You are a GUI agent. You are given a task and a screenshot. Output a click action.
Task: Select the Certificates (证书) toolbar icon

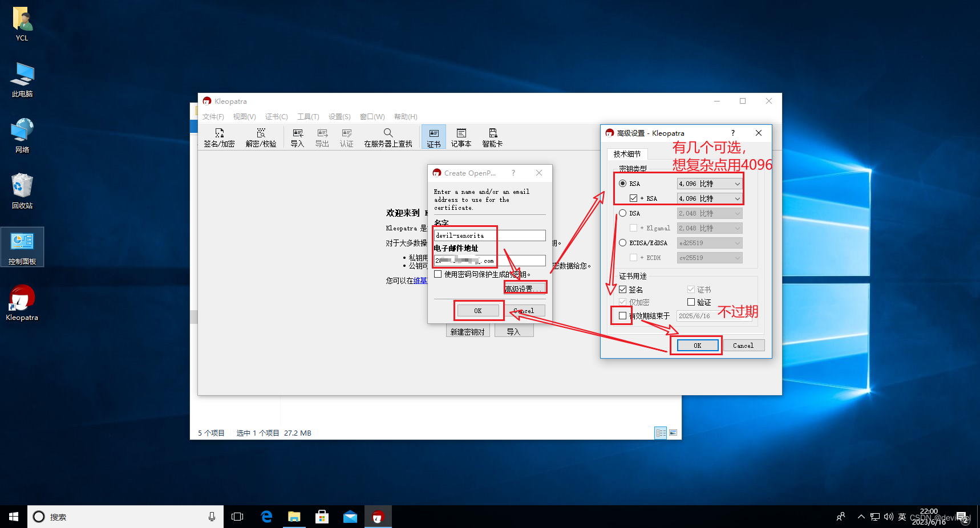tap(434, 138)
